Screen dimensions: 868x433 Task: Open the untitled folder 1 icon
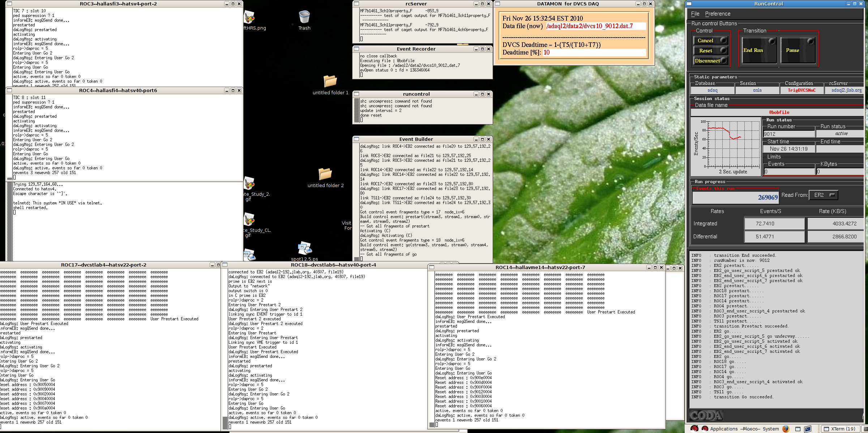click(x=330, y=81)
